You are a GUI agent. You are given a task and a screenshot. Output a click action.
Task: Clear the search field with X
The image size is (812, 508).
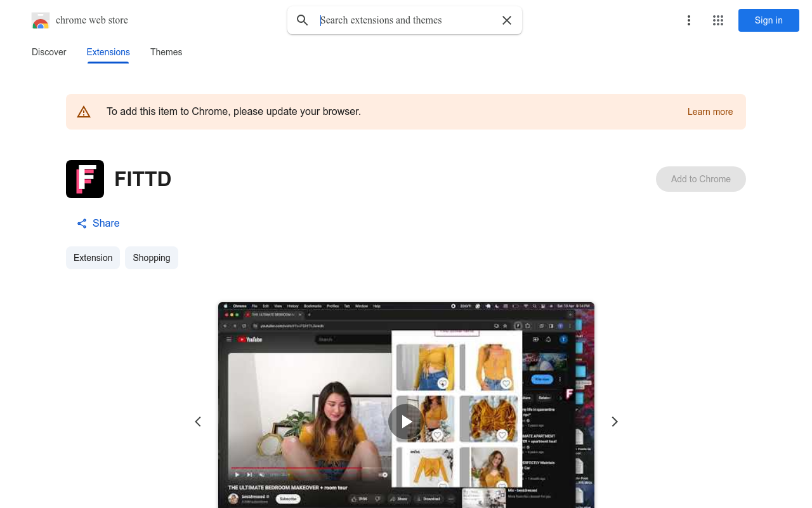(x=507, y=20)
